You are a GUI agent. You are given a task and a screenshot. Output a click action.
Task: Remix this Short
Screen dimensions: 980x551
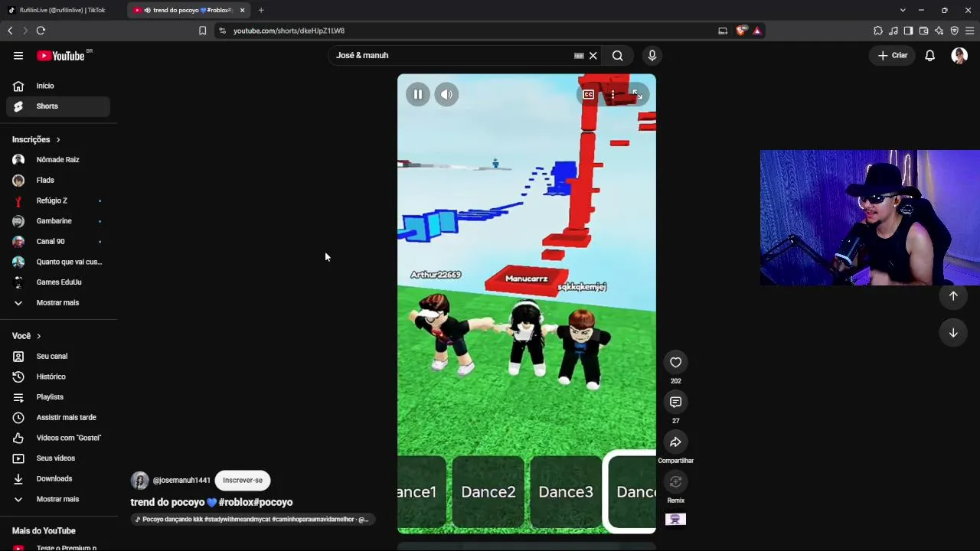tap(675, 481)
